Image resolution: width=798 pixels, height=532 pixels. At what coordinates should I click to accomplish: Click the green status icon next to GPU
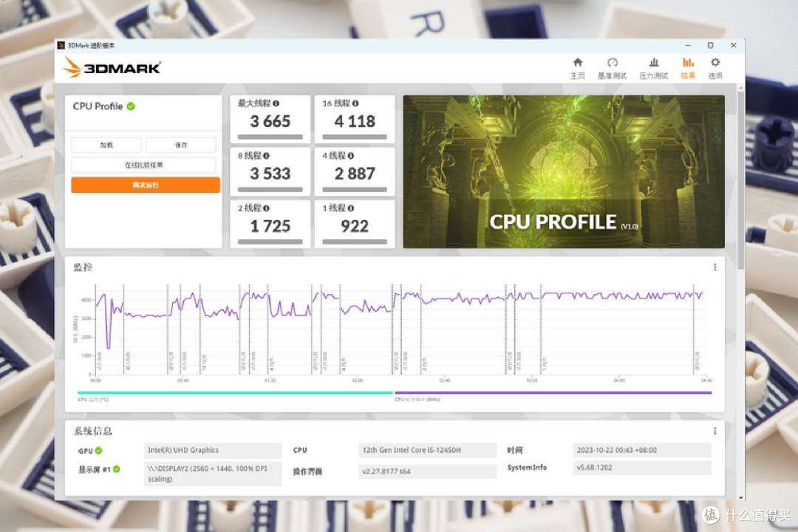[99, 451]
